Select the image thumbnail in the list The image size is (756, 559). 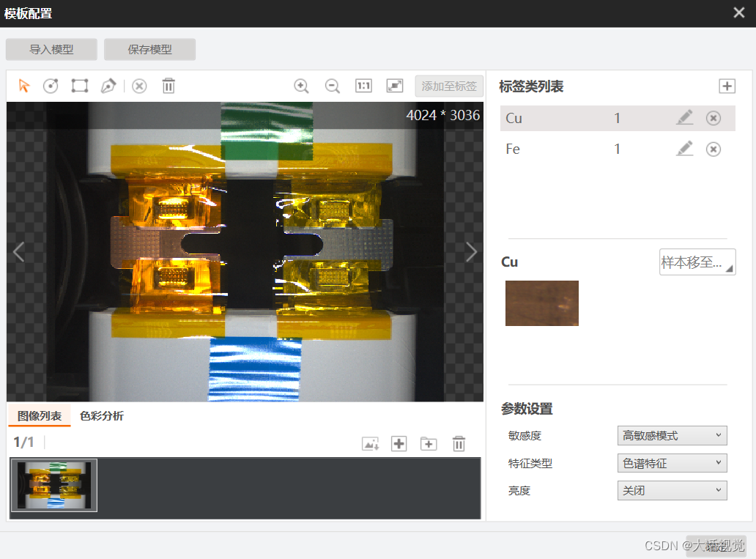53,485
